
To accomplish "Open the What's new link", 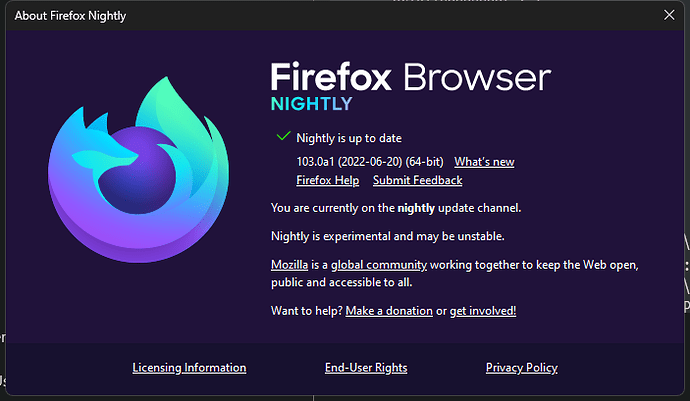I will (x=484, y=161).
